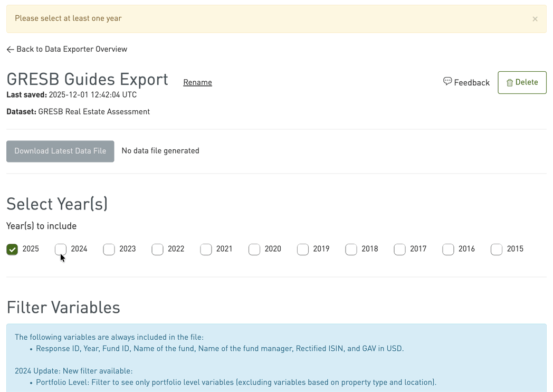Screen dimensions: 553x392
Task: Check the 2015 year checkbox
Action: point(497,249)
